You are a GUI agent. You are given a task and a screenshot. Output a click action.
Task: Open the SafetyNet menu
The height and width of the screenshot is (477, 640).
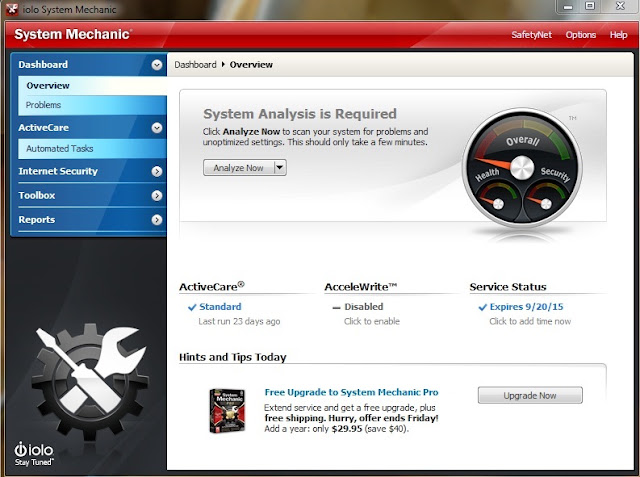[531, 35]
